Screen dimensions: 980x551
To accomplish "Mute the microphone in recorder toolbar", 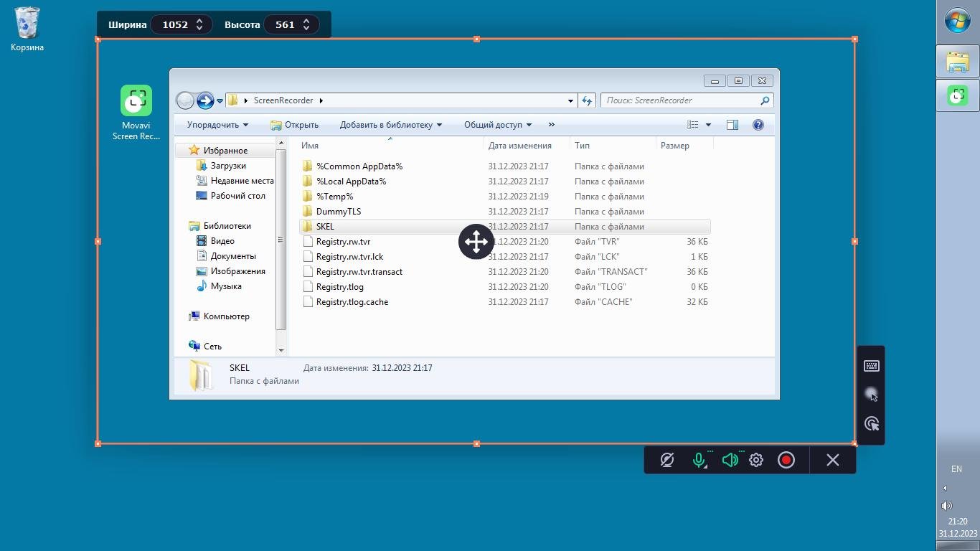I will tap(699, 460).
